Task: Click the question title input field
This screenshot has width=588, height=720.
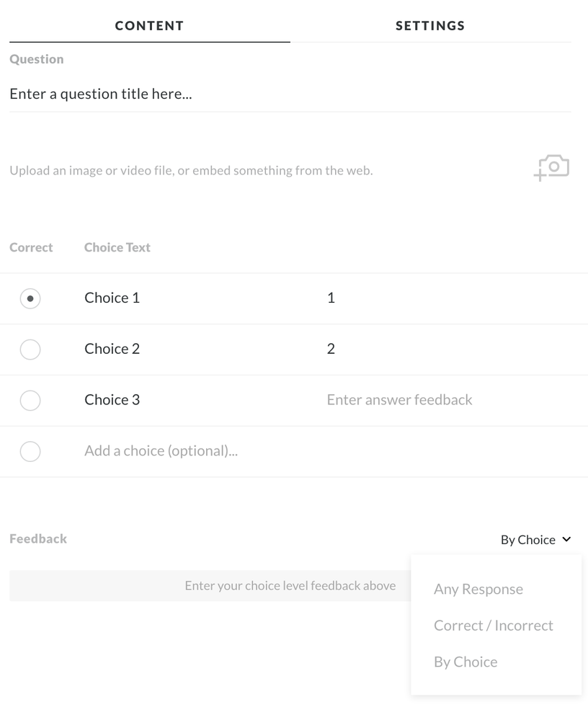Action: 288,94
